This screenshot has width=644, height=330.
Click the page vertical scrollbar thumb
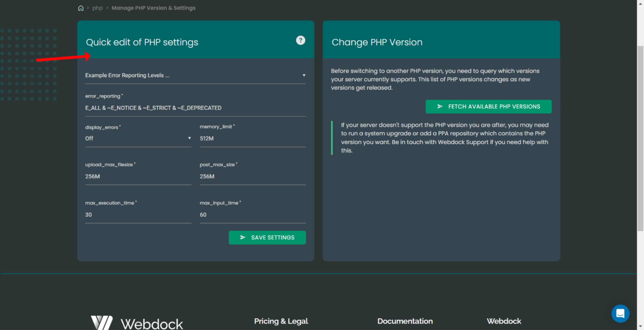[640, 139]
